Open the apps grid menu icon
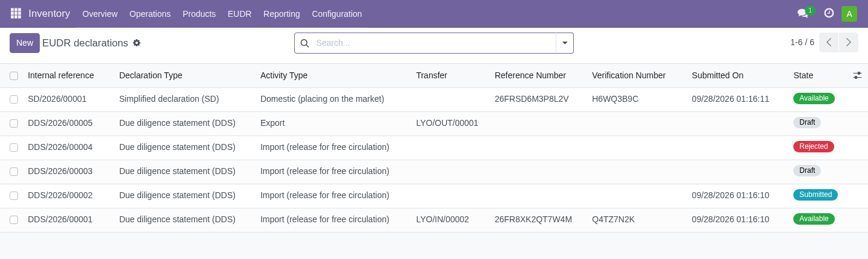 [x=16, y=13]
